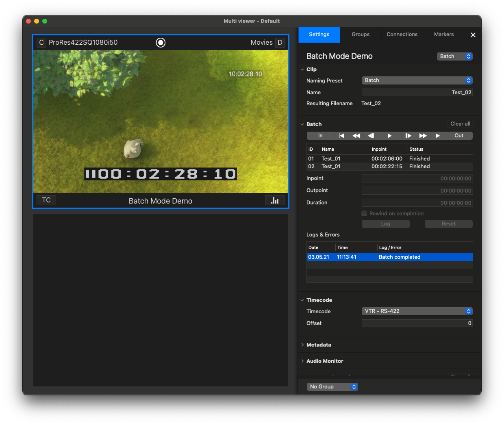Click the Name column header in batch table
Viewport: 504px width, 425px height.
[345, 149]
